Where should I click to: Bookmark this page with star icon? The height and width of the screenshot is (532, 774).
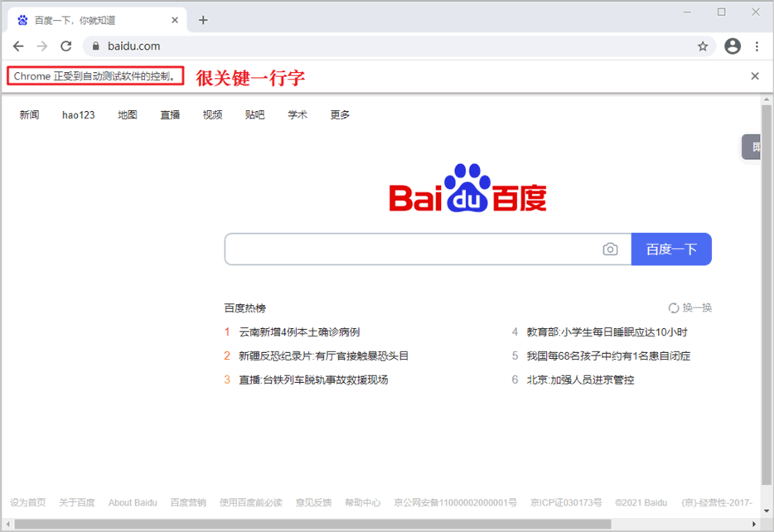(703, 46)
